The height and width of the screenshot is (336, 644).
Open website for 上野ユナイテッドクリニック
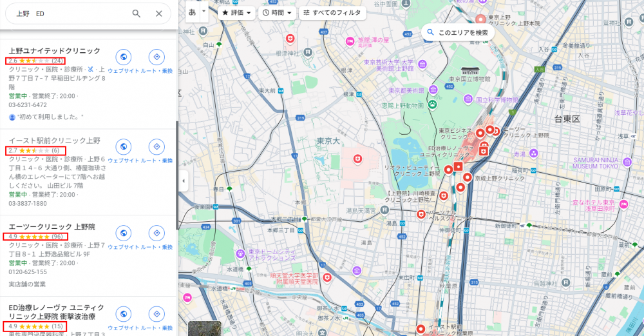point(123,57)
